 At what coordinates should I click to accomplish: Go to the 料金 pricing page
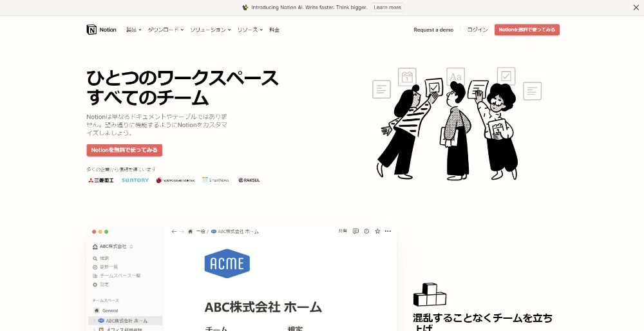click(274, 30)
